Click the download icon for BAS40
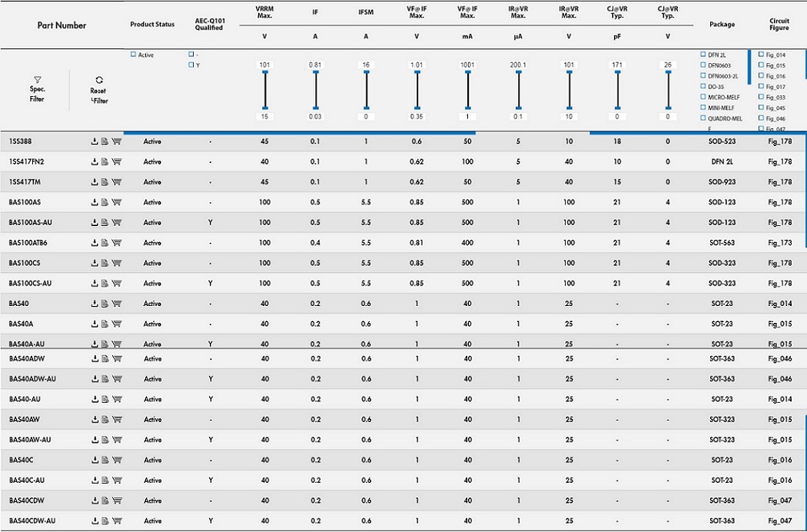Image resolution: width=807 pixels, height=532 pixels. click(95, 304)
